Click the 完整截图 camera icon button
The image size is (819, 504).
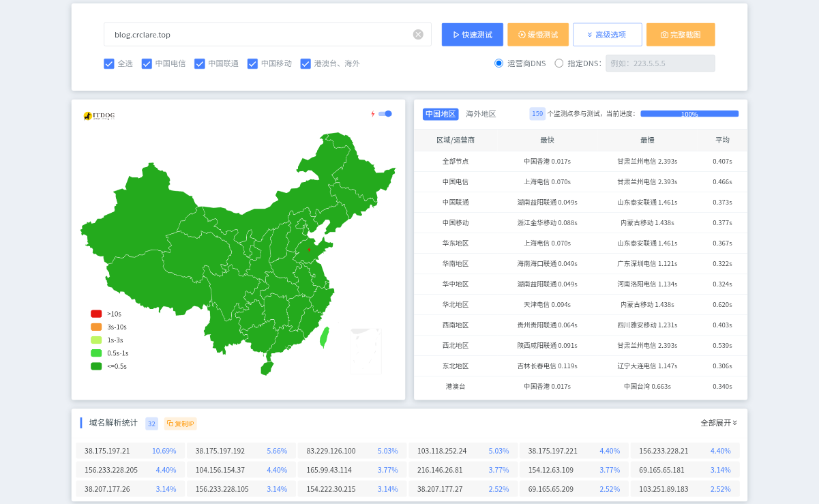(664, 34)
